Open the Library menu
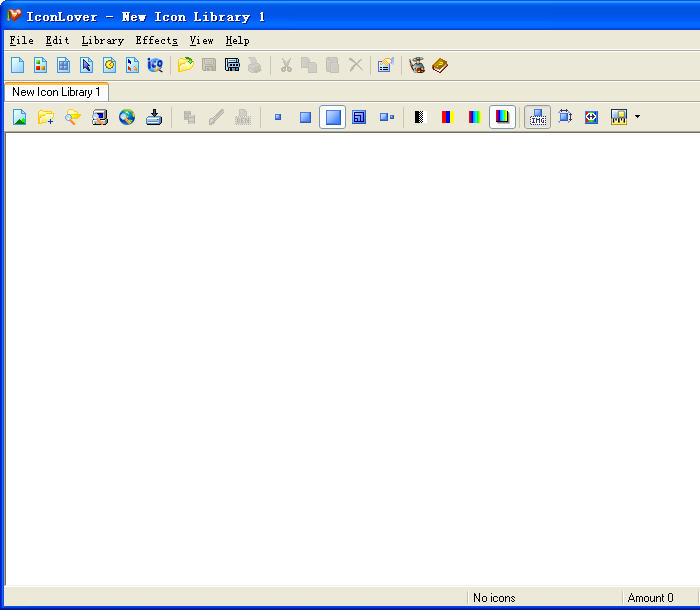The height and width of the screenshot is (616, 700). (102, 41)
